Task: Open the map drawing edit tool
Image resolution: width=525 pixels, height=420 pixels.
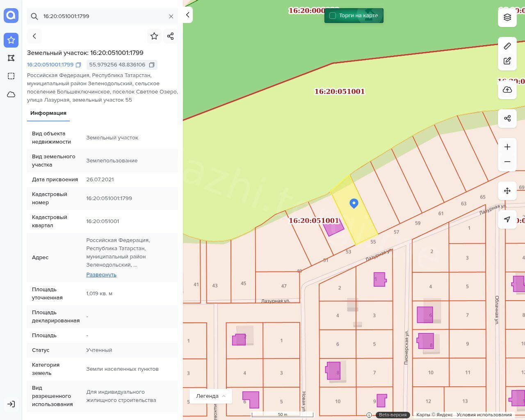Action: click(x=507, y=61)
